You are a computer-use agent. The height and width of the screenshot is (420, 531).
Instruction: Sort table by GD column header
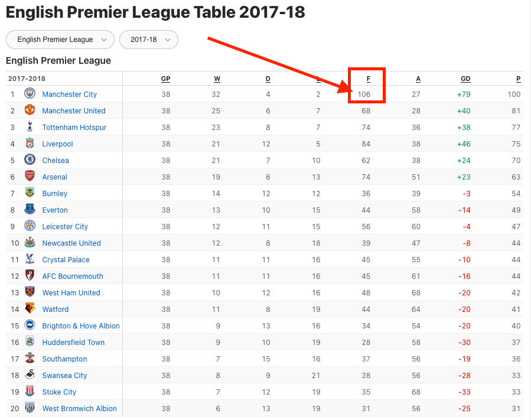465,79
